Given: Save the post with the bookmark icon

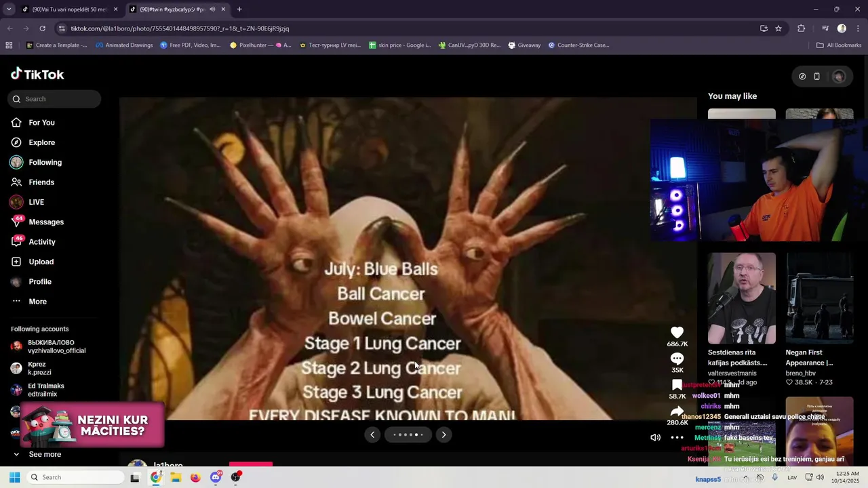Looking at the screenshot, I should coord(677,385).
